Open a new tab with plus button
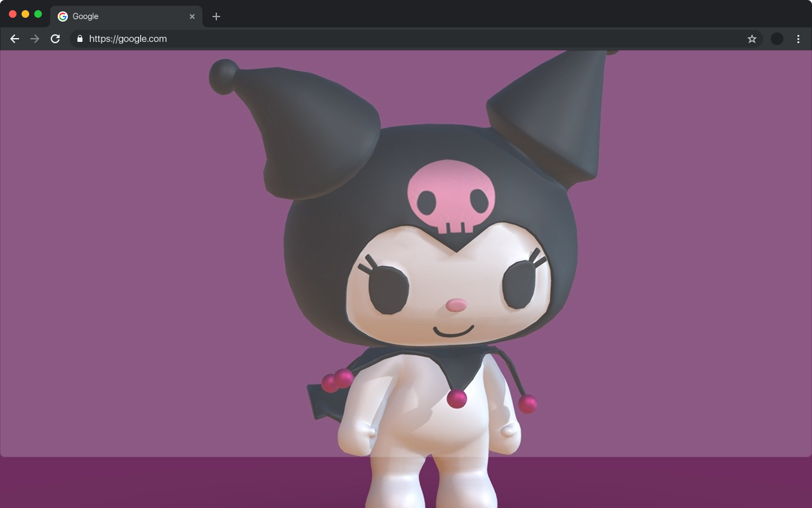The image size is (812, 508). coord(216,17)
